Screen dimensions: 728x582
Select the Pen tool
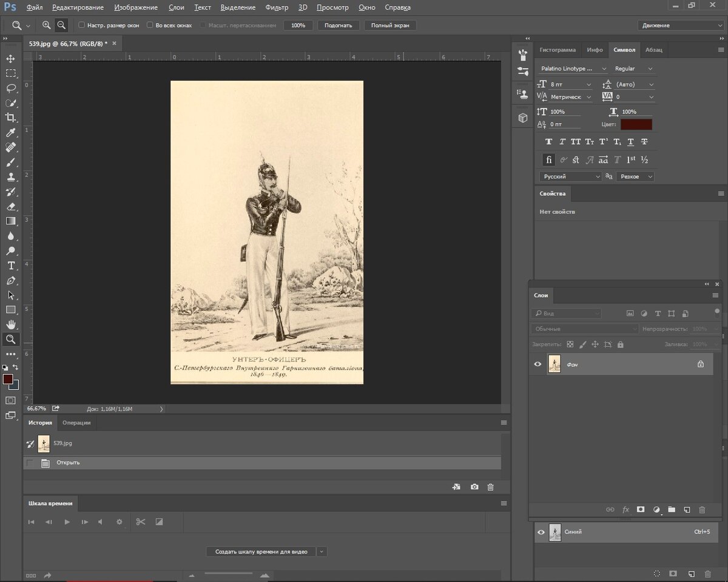10,281
